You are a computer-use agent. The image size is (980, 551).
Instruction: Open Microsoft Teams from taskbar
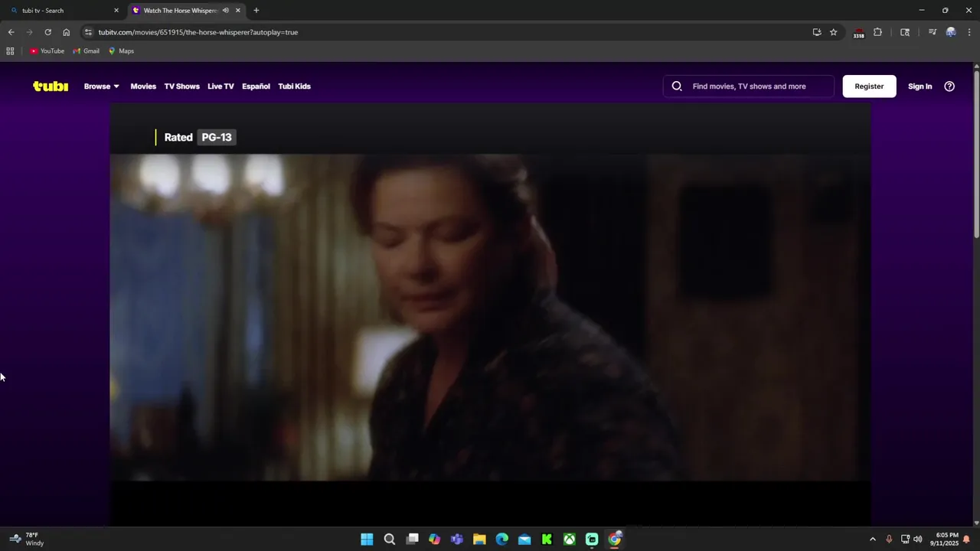[457, 540]
